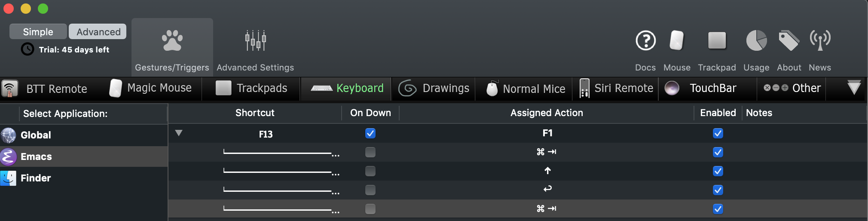Screen dimensions: 868x221
Task: Open the Docs help icon
Action: click(x=645, y=41)
